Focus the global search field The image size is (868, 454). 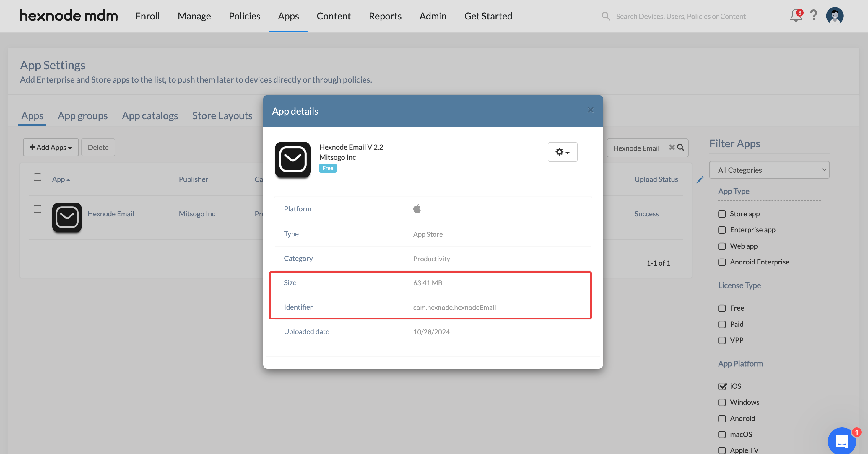[681, 16]
